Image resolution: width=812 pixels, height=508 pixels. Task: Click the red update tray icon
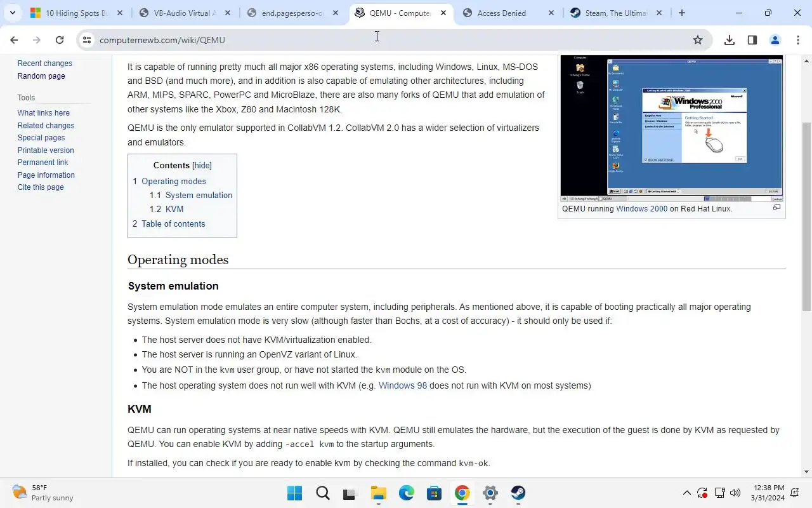(x=702, y=493)
